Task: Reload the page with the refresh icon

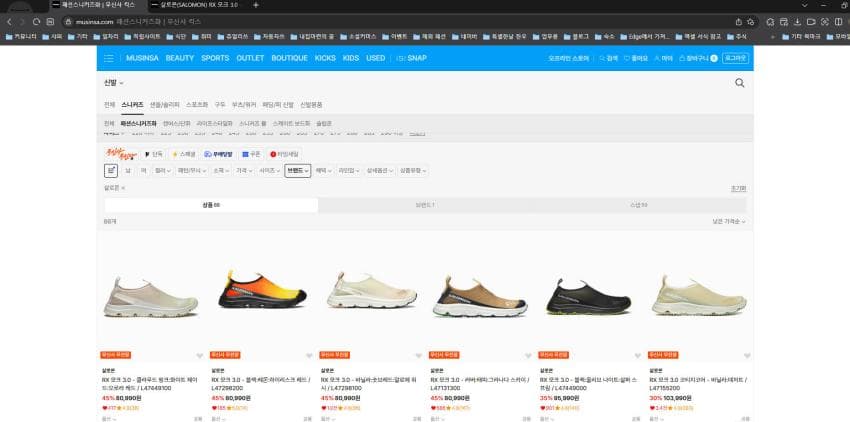Action: 36,22
